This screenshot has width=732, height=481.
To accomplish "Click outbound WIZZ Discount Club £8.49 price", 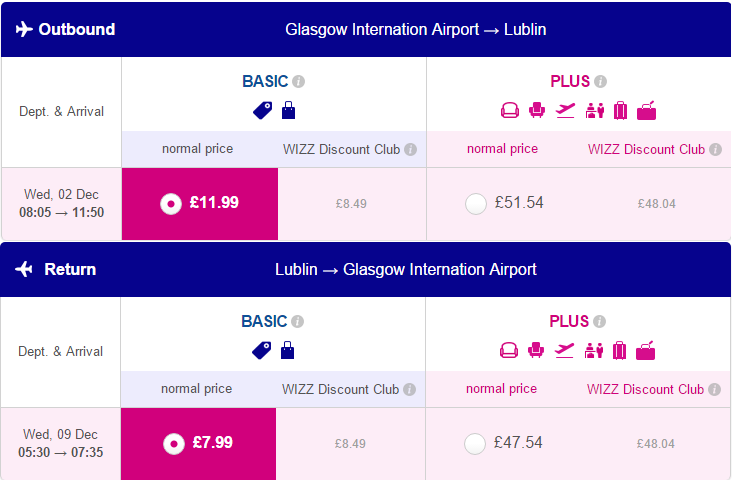I will [351, 204].
